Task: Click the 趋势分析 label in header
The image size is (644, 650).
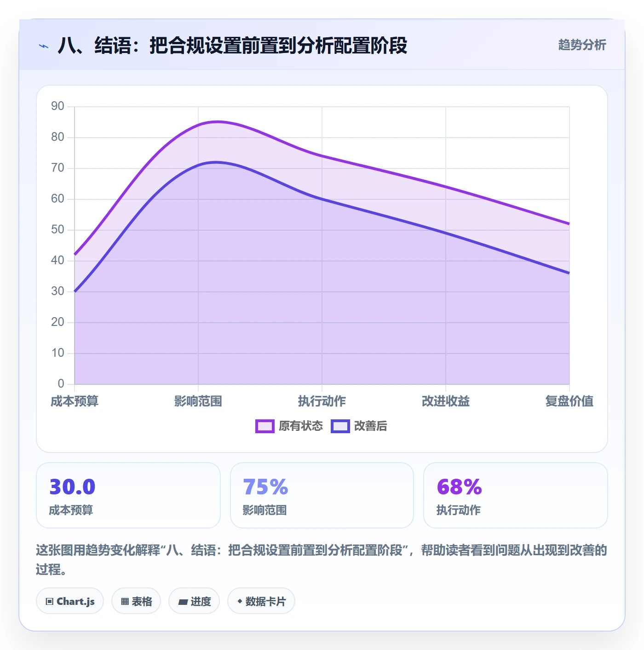Action: (582, 45)
